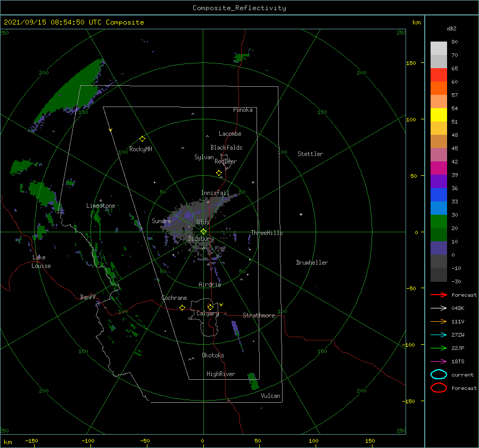This screenshot has height=448, width=479.
Task: Click the light gray 80 dBZ color swatch
Action: tap(439, 48)
